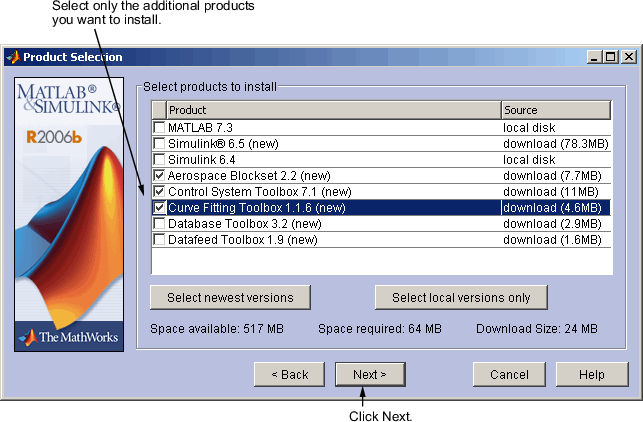Go to the previous step with Back
Viewport: 643px width, 422px height.
tap(290, 374)
